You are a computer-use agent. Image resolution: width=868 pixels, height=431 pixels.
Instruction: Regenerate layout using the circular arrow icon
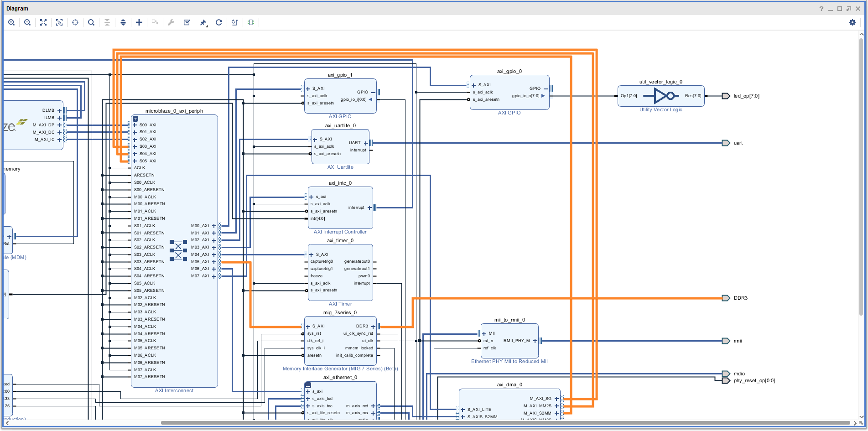(x=219, y=22)
